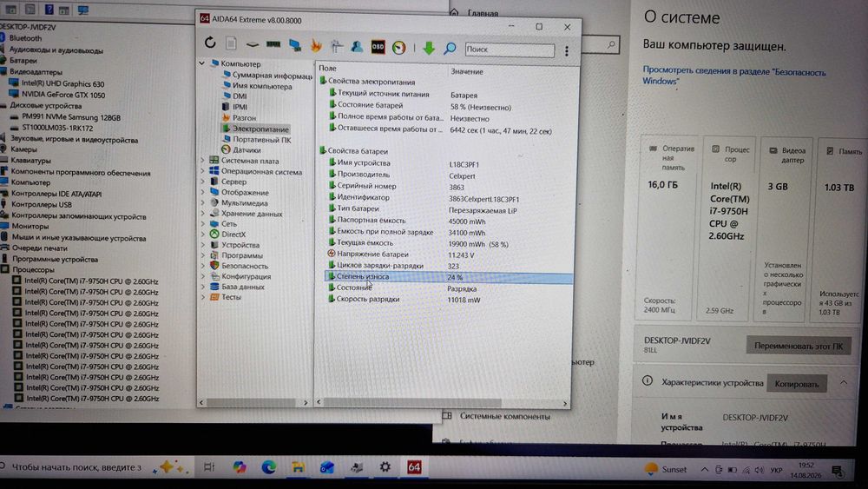Select Имя компьютера tree item

257,86
